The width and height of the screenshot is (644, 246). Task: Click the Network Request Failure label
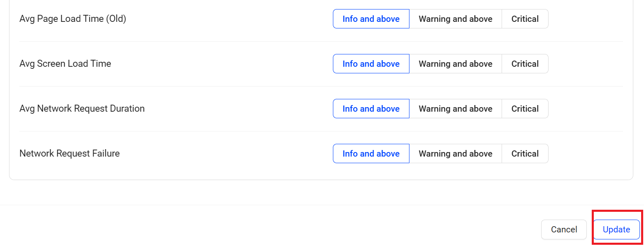tap(70, 154)
